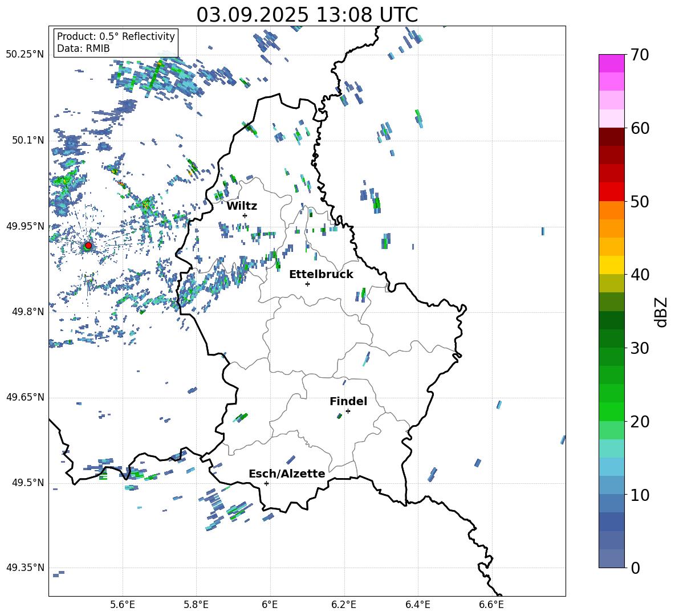Click the title 03.09.2025 13:08 UTC

pos(307,15)
